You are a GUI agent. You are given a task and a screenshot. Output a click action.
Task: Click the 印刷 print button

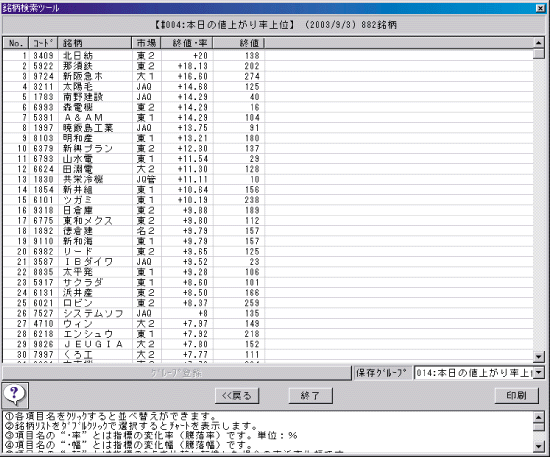516,395
